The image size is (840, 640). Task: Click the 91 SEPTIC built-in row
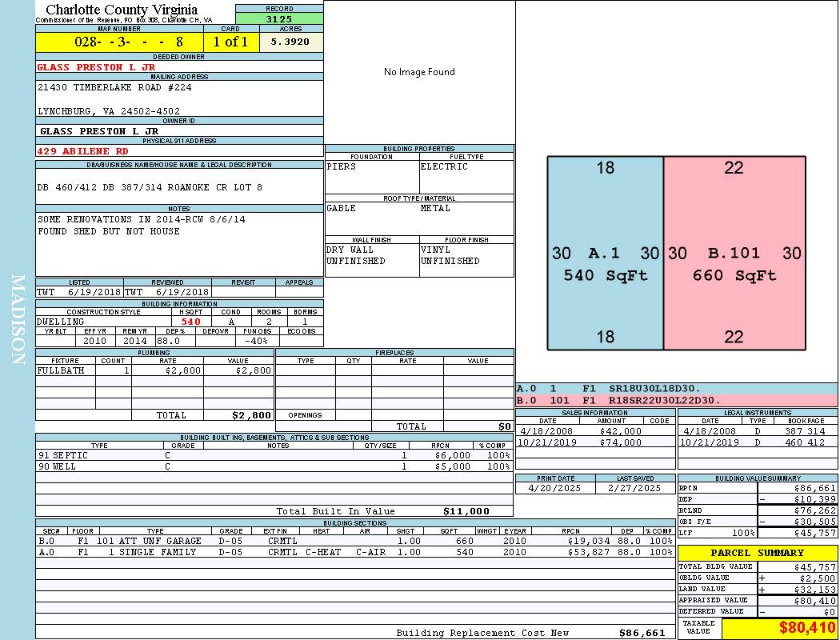pos(274,456)
